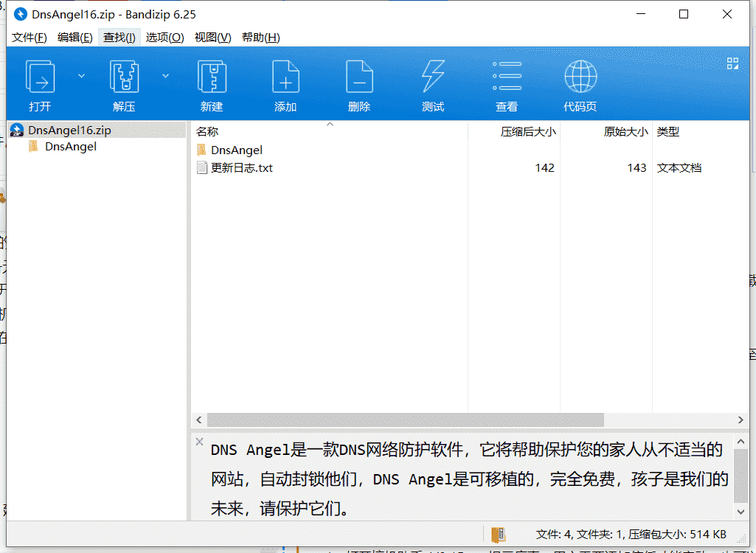Click the status bar file count text
756x553 pixels.
pos(631,534)
